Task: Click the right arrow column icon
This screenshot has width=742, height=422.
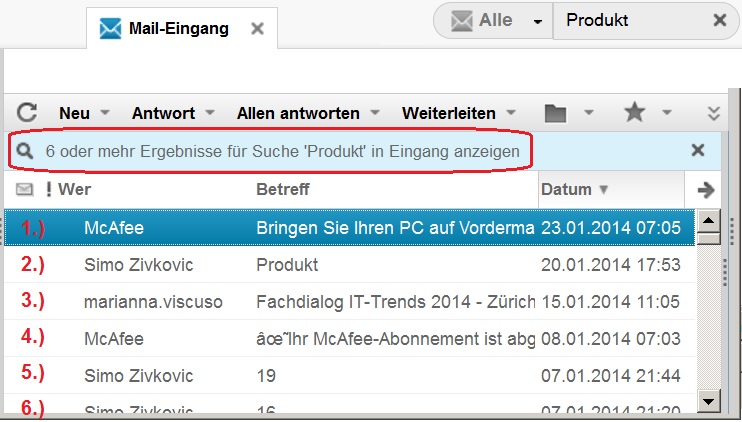Action: tap(706, 189)
